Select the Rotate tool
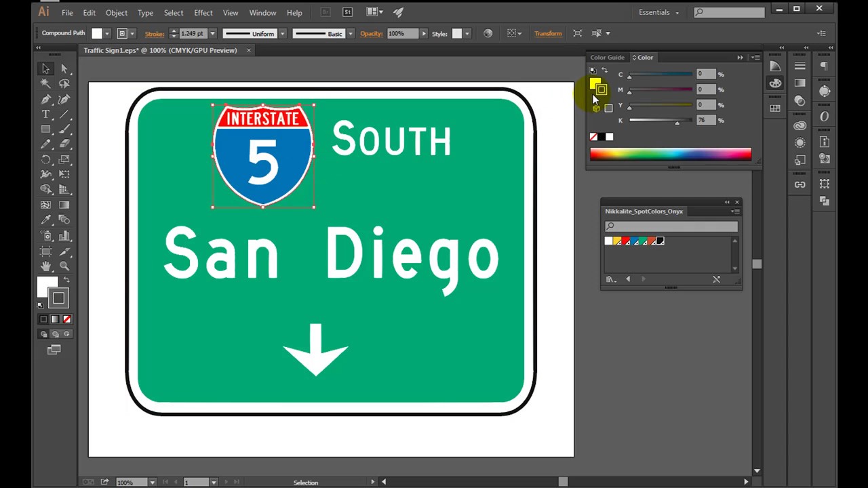Image resolution: width=868 pixels, height=488 pixels. point(45,159)
